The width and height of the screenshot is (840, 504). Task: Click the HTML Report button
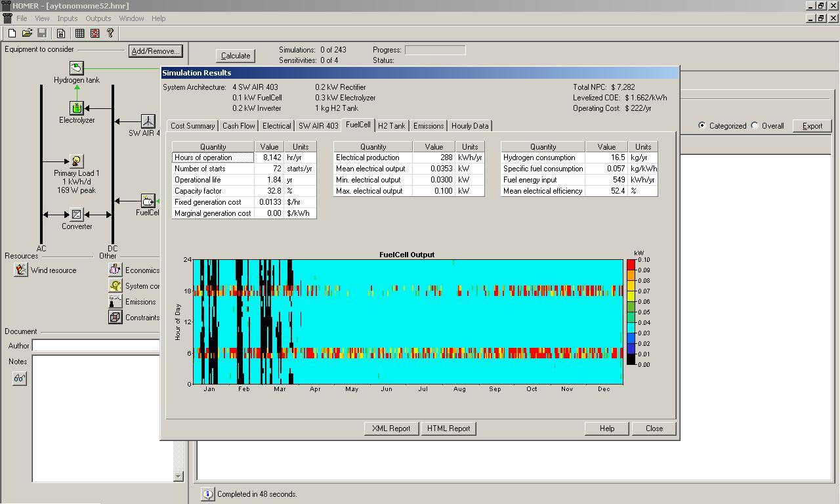pyautogui.click(x=449, y=429)
